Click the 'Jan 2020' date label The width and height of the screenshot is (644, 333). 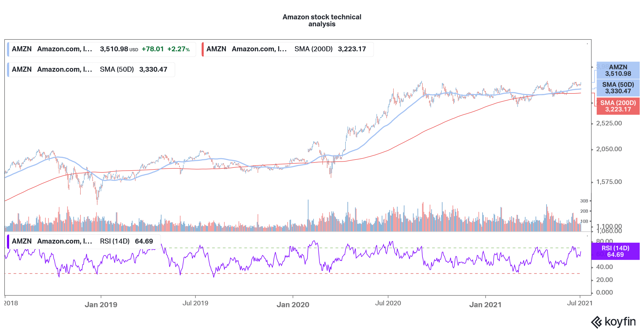(293, 305)
